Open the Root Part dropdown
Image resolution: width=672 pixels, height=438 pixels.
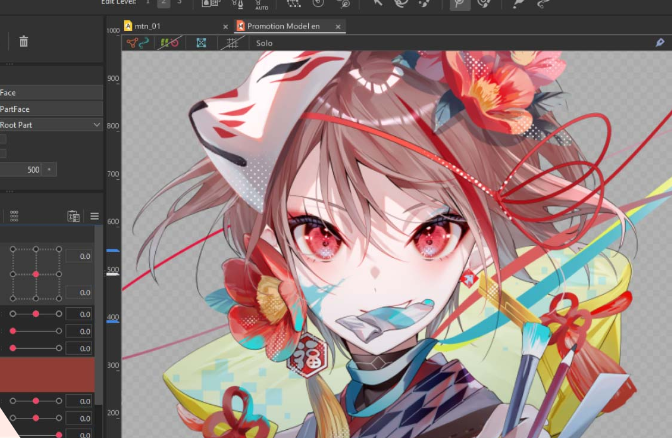coord(51,125)
